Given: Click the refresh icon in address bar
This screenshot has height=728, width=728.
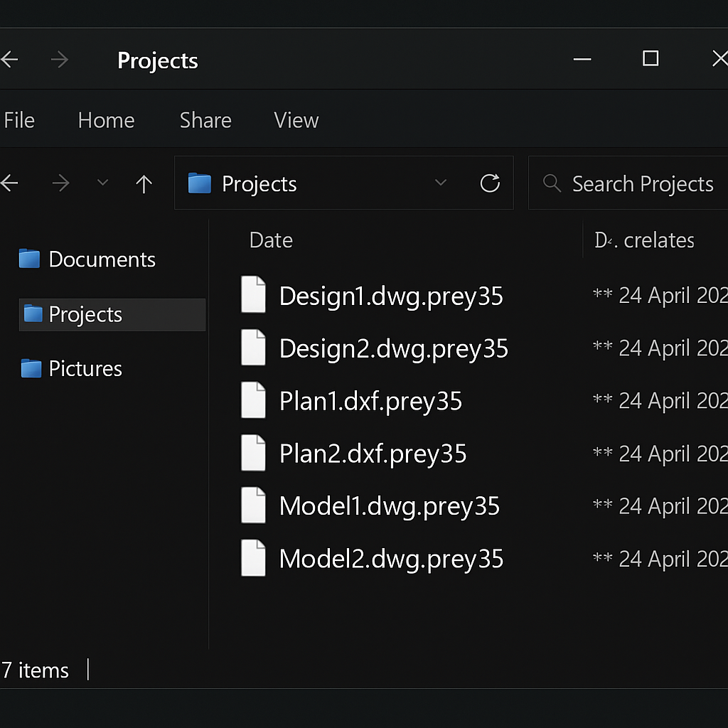Looking at the screenshot, I should [490, 183].
